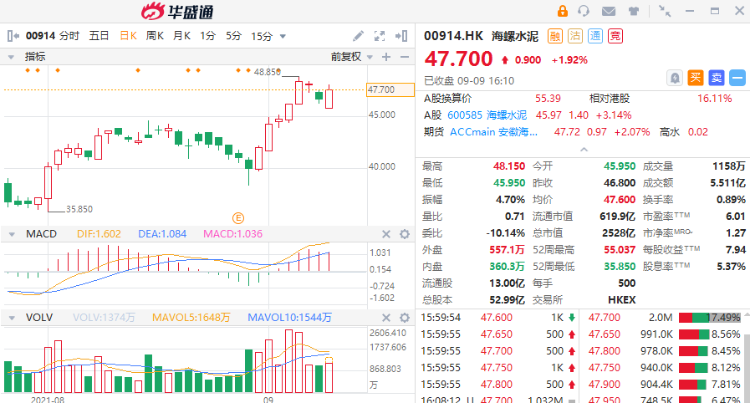Click the blue 卖 sell button
This screenshot has width=750, height=403.
(x=717, y=77)
